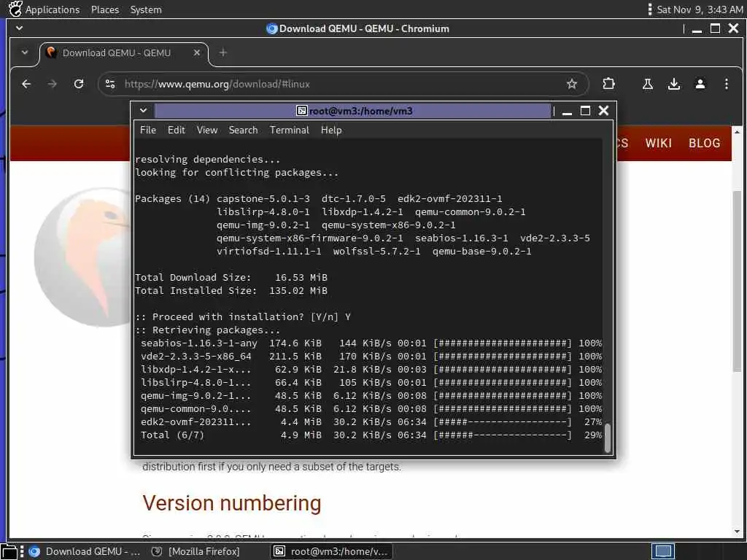Open terminal File menu
Screen dimensions: 747x560
(x=147, y=130)
